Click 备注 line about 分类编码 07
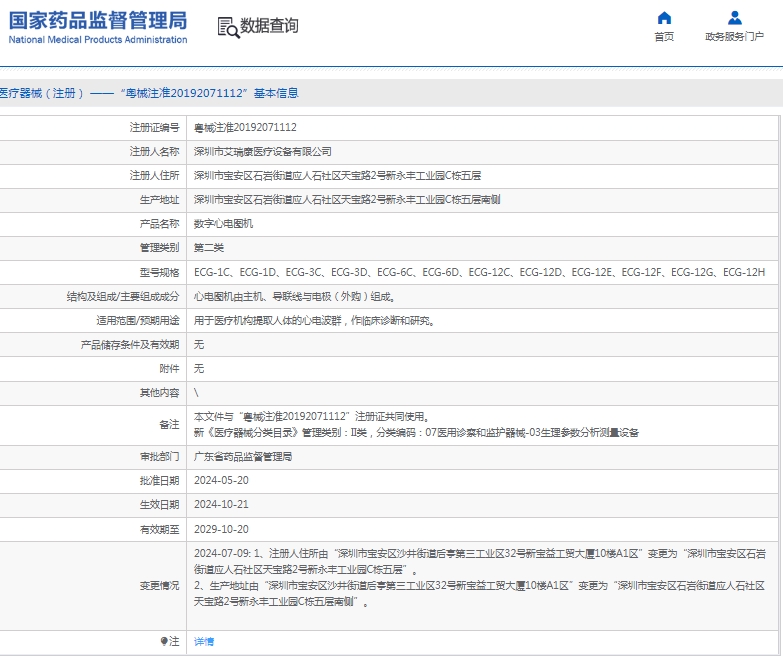Viewport: 783px width, 660px height. pos(416,432)
